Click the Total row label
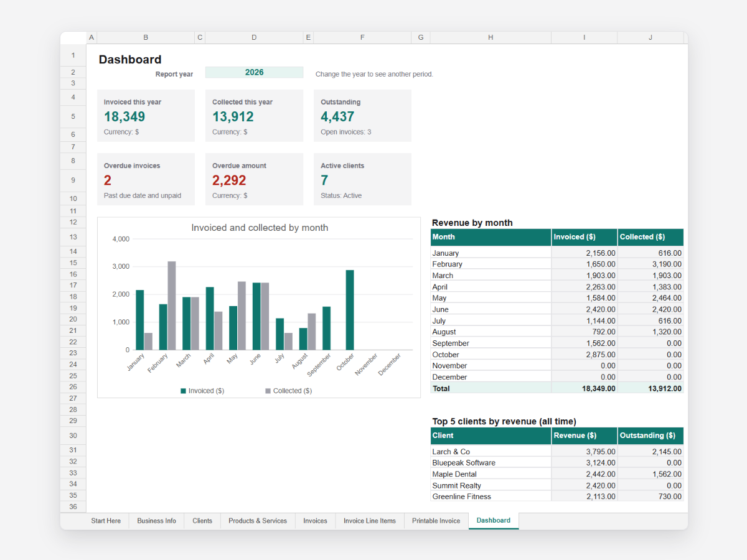The height and width of the screenshot is (560, 747). pos(491,388)
